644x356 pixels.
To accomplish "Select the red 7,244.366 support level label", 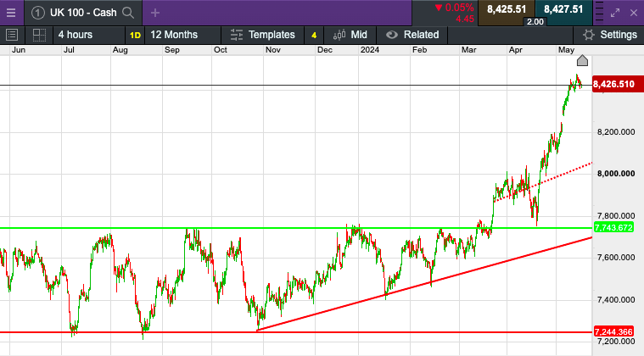I will 613,331.
